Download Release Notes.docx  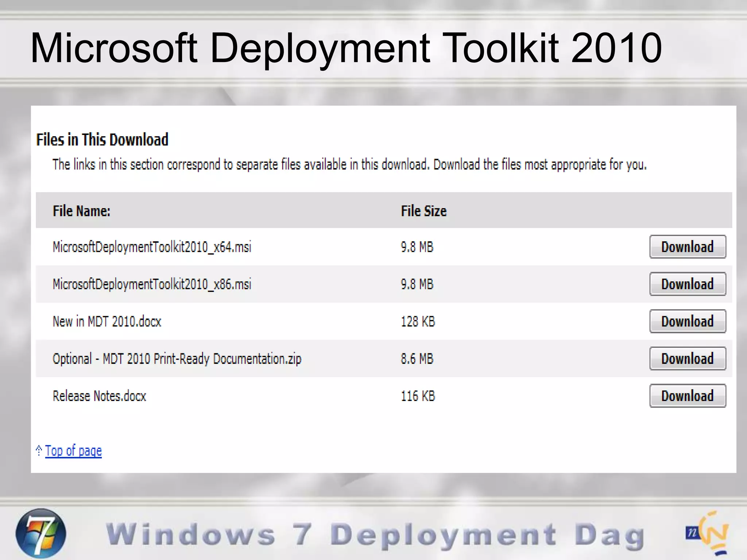[688, 396]
